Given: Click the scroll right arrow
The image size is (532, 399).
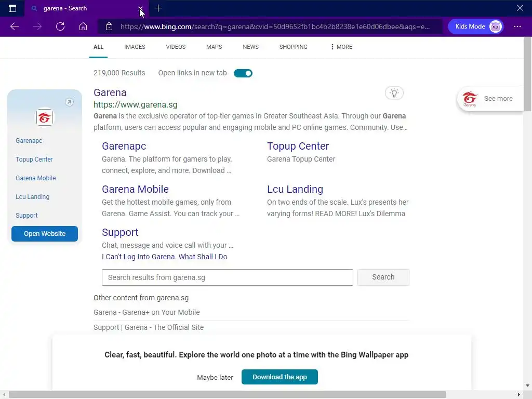Looking at the screenshot, I should pos(519,395).
